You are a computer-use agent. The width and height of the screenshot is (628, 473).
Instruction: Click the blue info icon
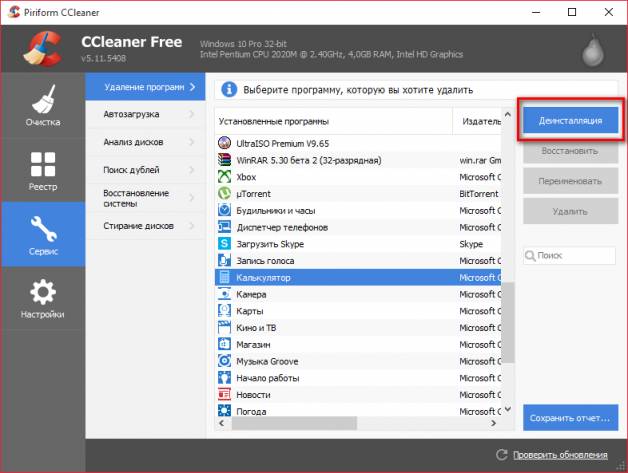[x=229, y=89]
